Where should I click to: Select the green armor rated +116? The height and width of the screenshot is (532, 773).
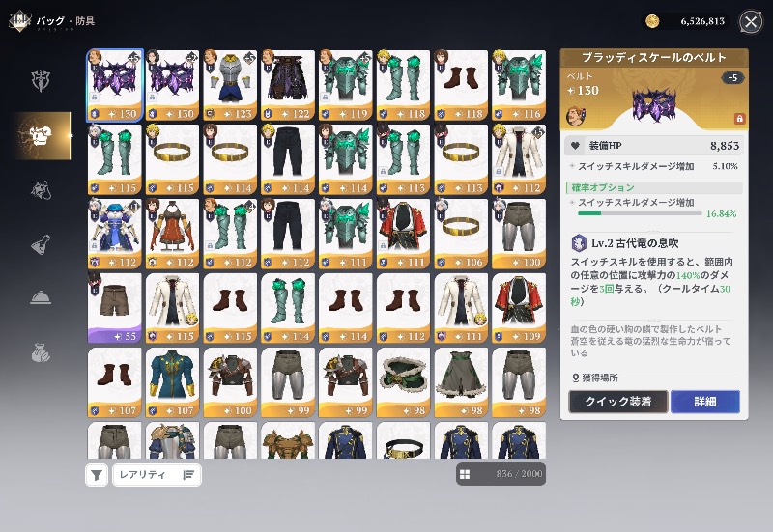click(519, 85)
